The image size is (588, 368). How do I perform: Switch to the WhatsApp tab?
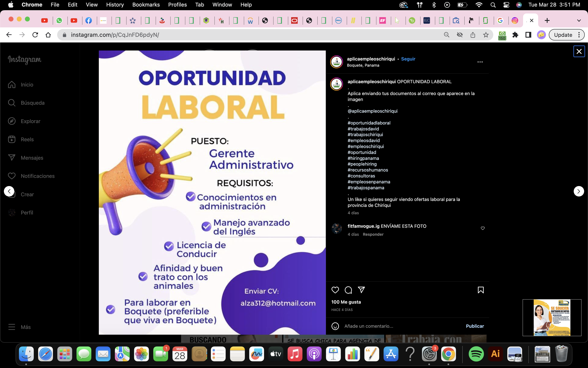59,20
